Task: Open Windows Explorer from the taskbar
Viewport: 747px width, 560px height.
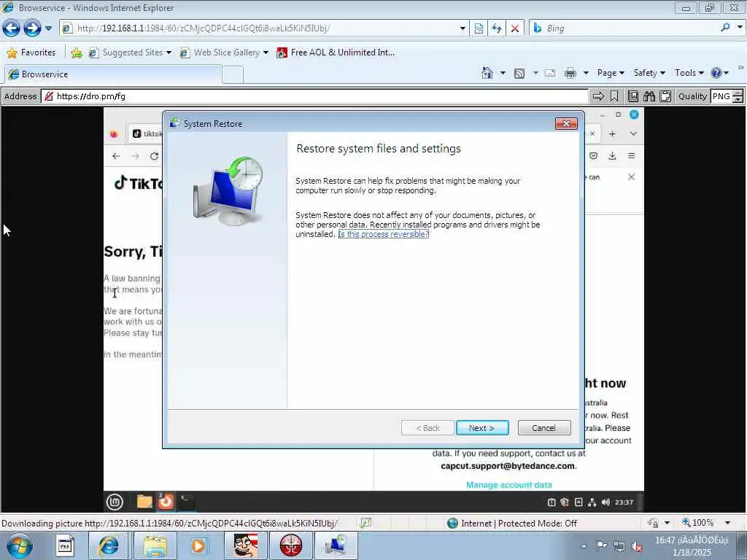Action: click(x=155, y=545)
